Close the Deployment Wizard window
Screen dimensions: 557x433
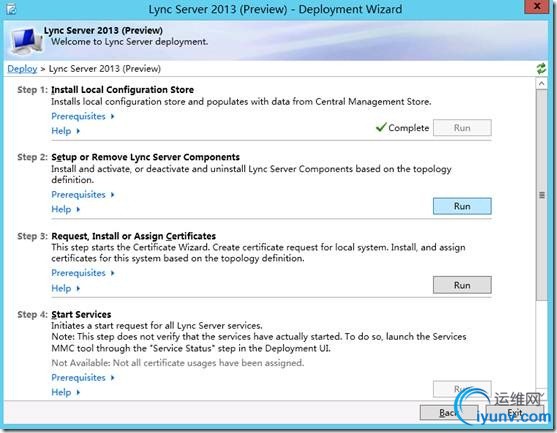tap(537, 6)
